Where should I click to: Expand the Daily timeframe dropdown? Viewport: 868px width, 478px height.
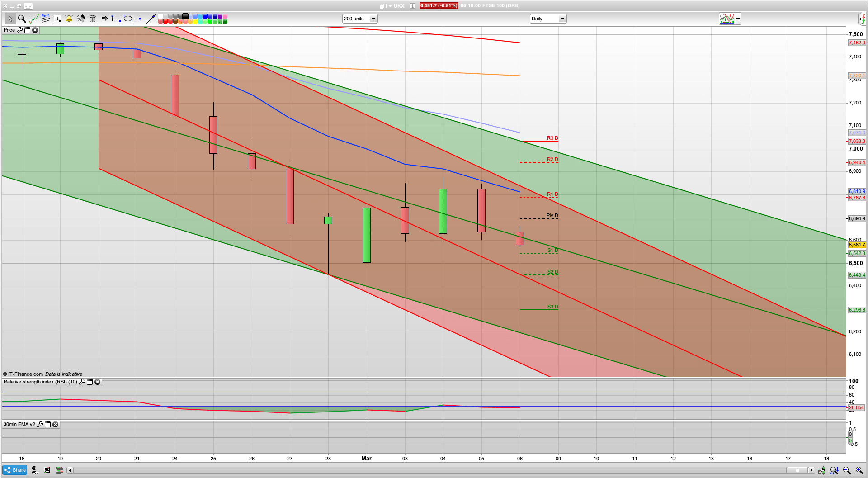pyautogui.click(x=562, y=19)
